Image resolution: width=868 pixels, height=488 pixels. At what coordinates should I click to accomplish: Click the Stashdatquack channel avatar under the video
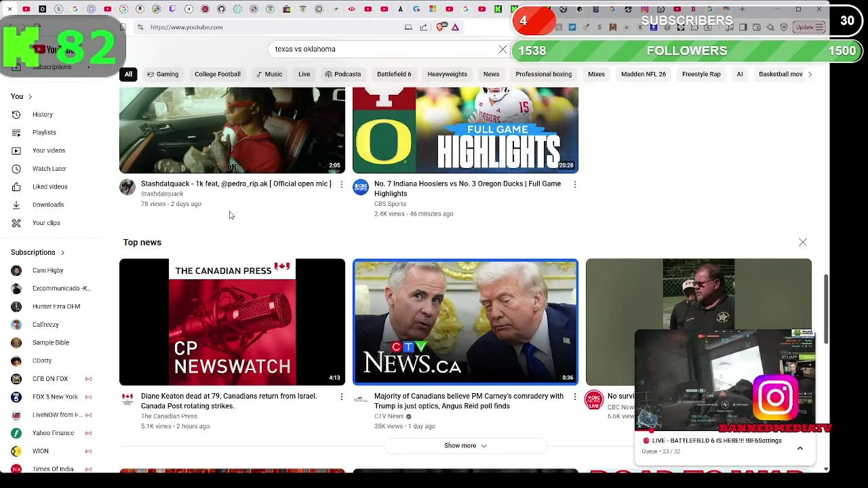[127, 187]
